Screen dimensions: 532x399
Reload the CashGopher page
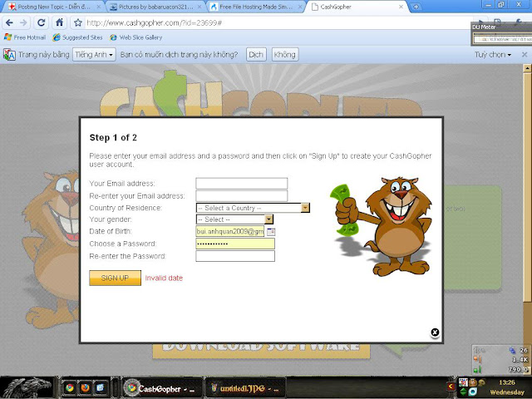coord(42,22)
